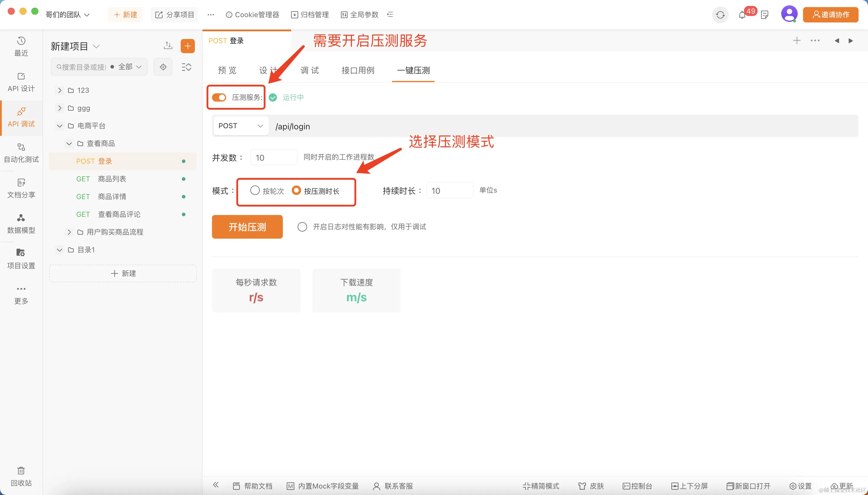Open tab options ellipsis menu
Viewport: 868px width, 495px height.
click(x=815, y=41)
